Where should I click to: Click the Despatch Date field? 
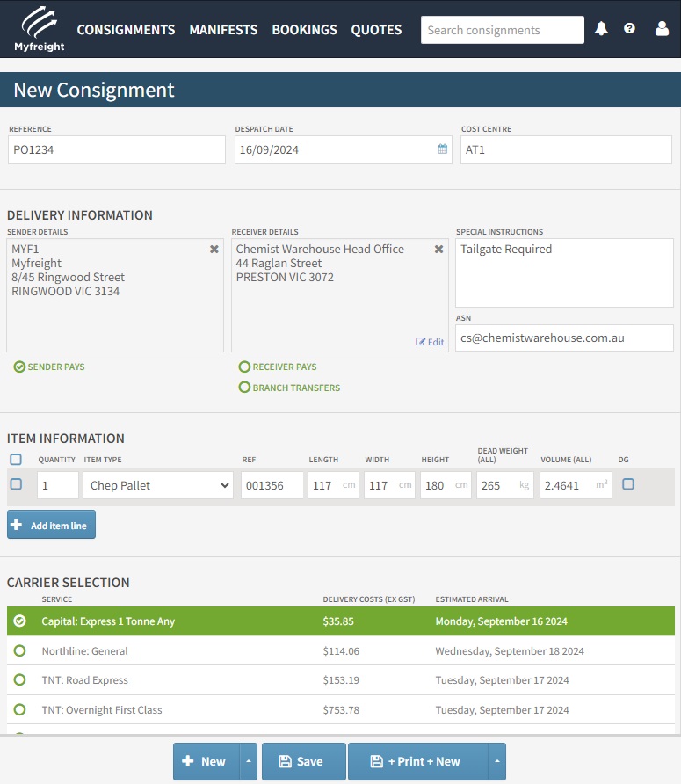coord(343,150)
